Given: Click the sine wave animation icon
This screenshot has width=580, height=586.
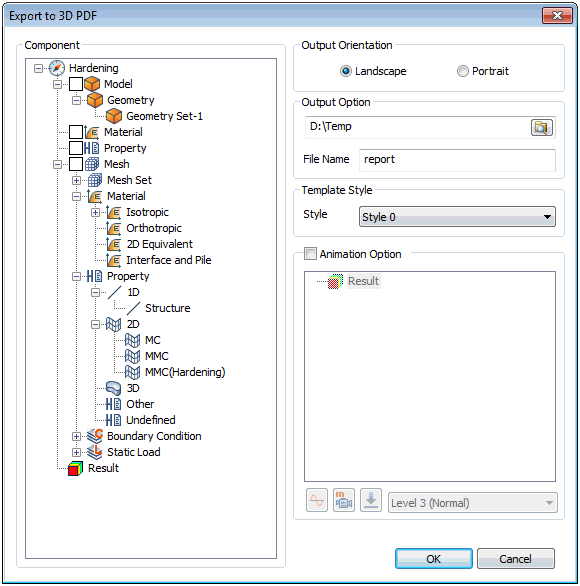Looking at the screenshot, I should click(x=317, y=500).
